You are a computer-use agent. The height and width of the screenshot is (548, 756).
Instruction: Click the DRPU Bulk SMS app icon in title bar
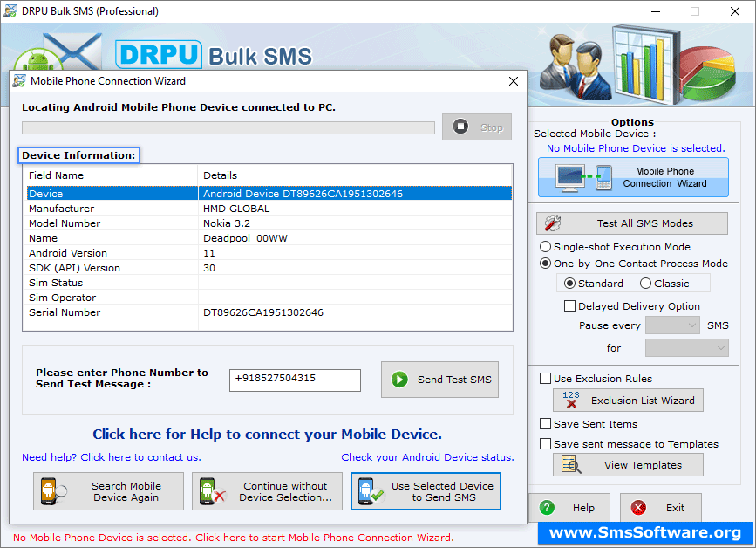(x=10, y=10)
